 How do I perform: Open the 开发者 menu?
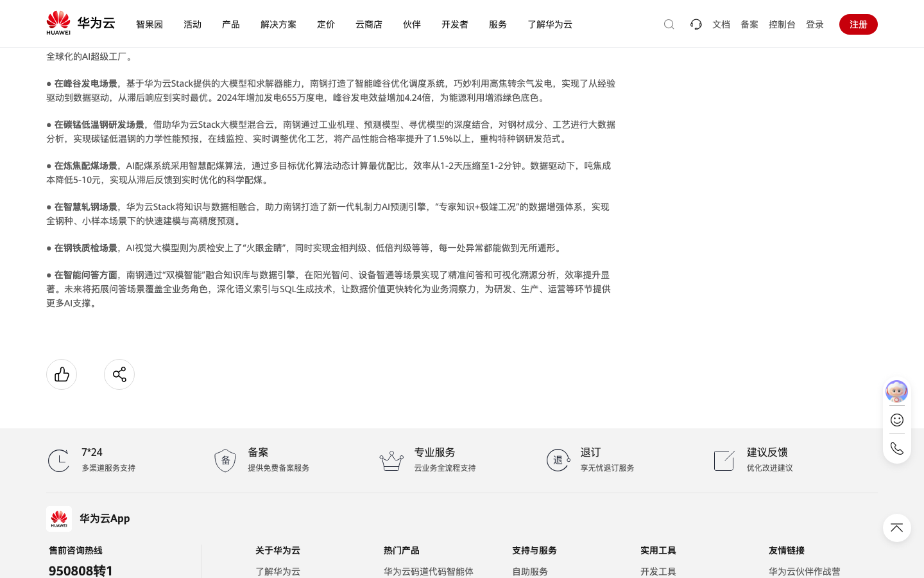pyautogui.click(x=455, y=24)
